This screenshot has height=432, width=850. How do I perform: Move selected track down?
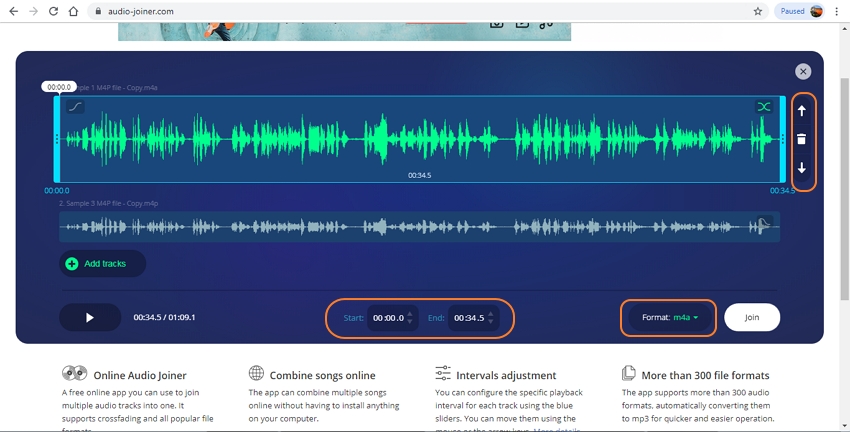[802, 168]
